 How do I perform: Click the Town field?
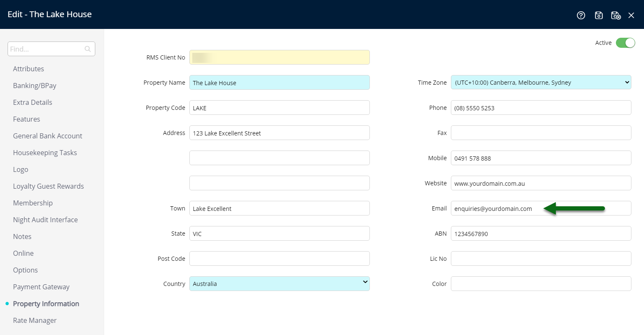[x=280, y=208]
